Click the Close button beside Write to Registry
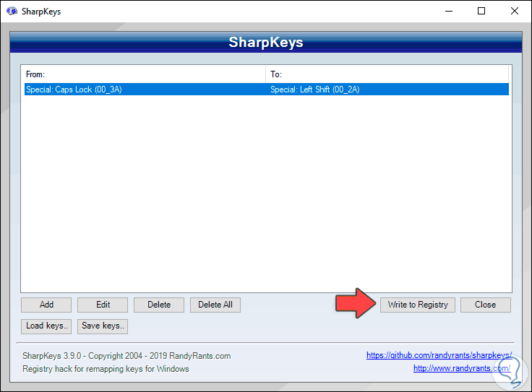The height and width of the screenshot is (392, 532). [485, 305]
